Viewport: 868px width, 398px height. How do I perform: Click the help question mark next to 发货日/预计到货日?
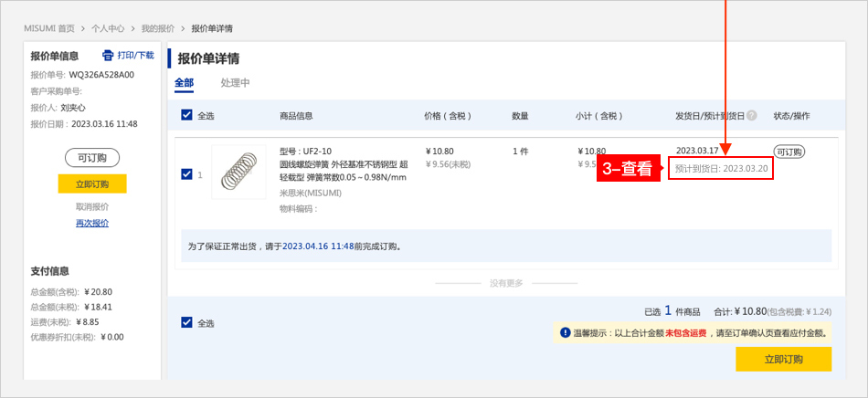pos(752,116)
